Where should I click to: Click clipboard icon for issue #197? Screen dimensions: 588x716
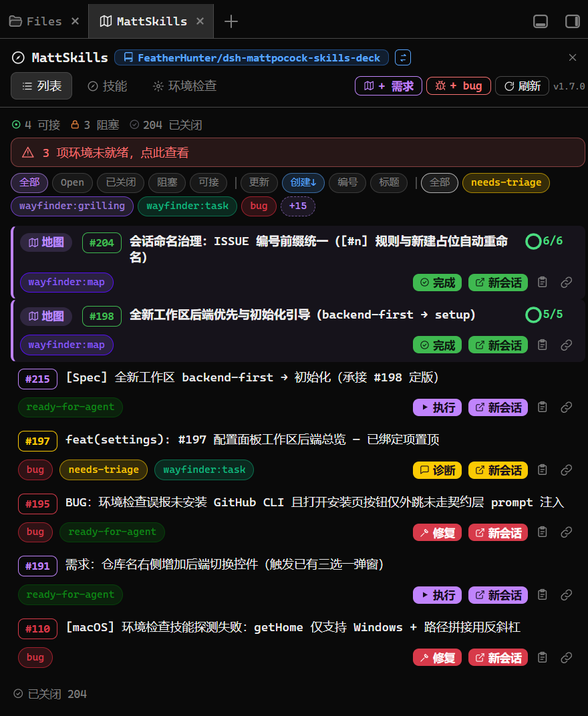click(x=543, y=470)
